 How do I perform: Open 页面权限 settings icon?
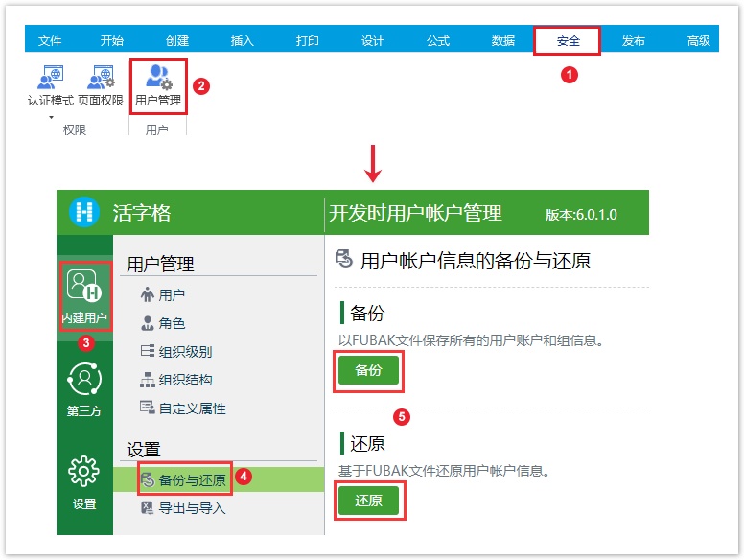point(101,78)
